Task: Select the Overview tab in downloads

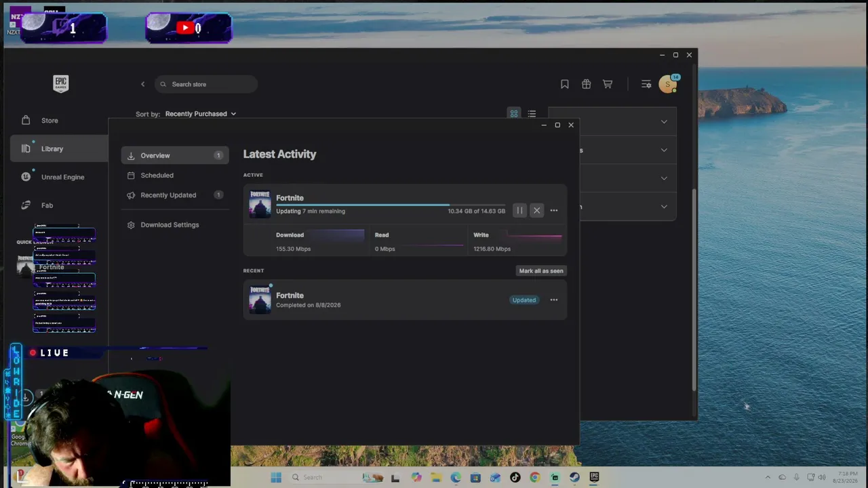Action: (175, 156)
